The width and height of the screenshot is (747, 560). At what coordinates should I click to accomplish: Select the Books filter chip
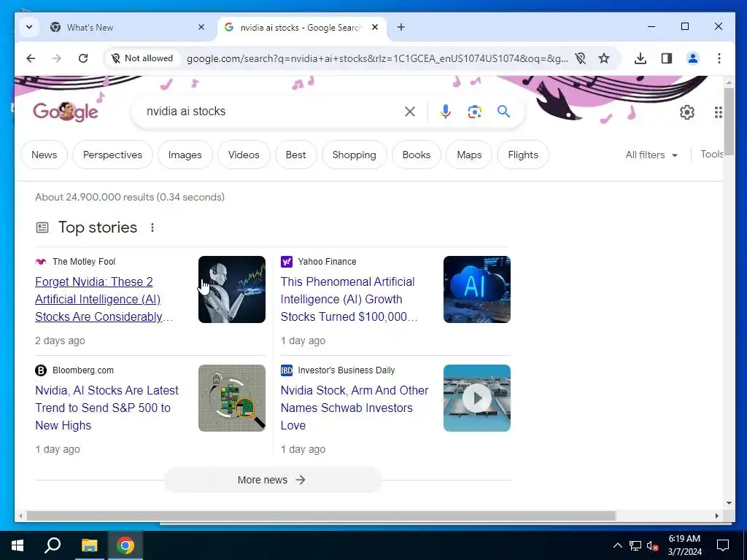coord(416,155)
